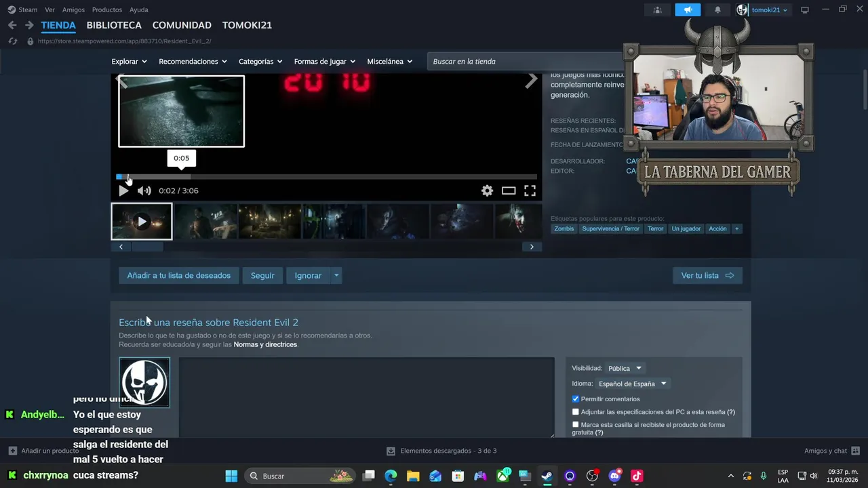The width and height of the screenshot is (868, 488).
Task: Open the Windows Start menu
Action: click(231, 476)
